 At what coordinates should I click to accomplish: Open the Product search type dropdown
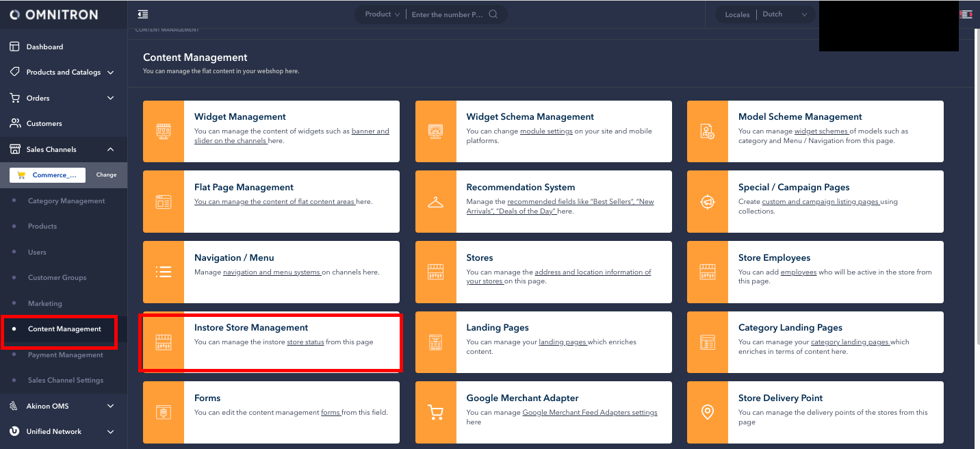(x=382, y=14)
